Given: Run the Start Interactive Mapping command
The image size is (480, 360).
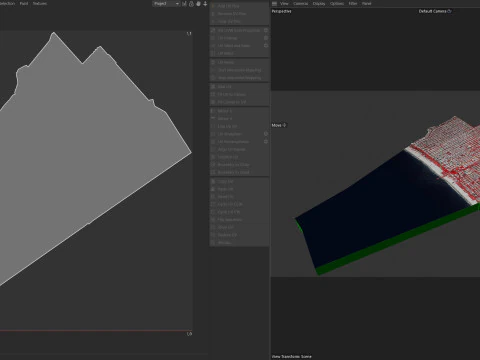Looking at the screenshot, I should click(x=239, y=70).
